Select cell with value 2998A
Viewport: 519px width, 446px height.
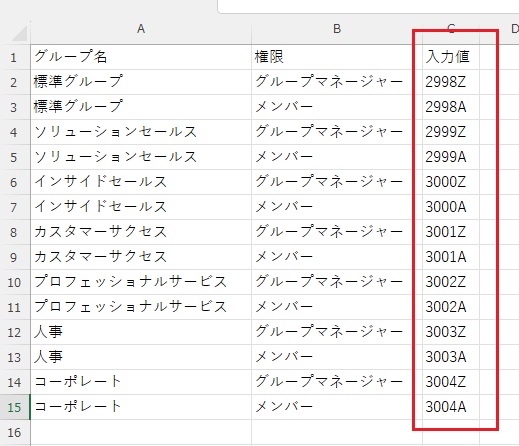pyautogui.click(x=451, y=107)
